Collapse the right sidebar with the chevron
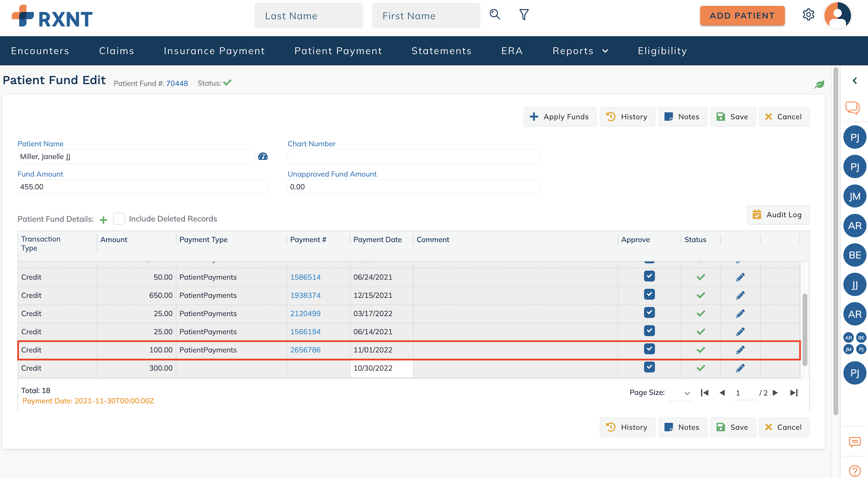868x478 pixels. pos(854,81)
